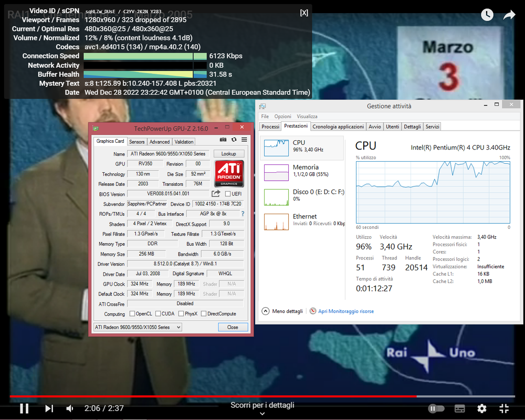The height and width of the screenshot is (420, 525).
Task: Click the Scorri per i dettagli chevron
Action: tap(262, 414)
